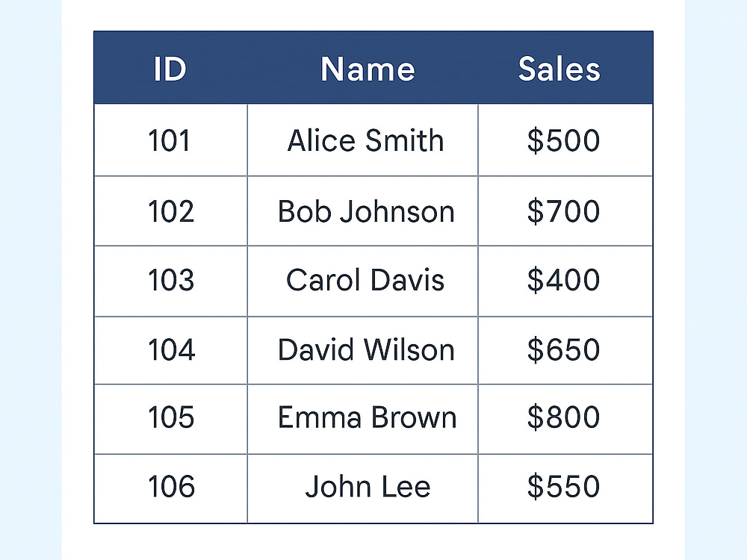The width and height of the screenshot is (747, 560).
Task: Select the $800 sales cell
Action: click(x=565, y=419)
